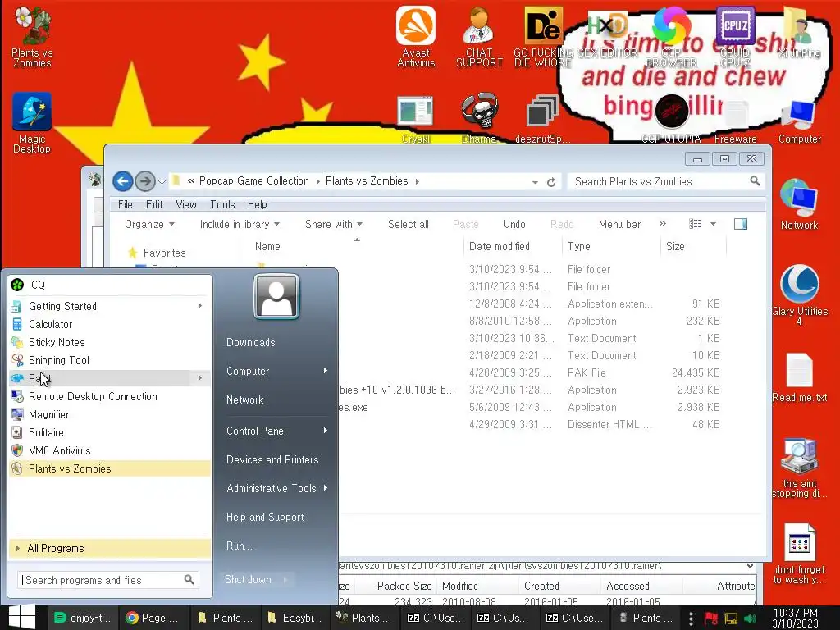Image resolution: width=840 pixels, height=630 pixels.
Task: Click the Explorer back arrow button
Action: click(x=123, y=181)
